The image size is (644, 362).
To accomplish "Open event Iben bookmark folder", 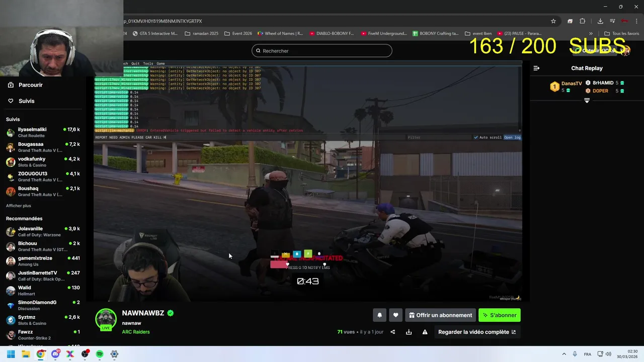I will point(478,34).
